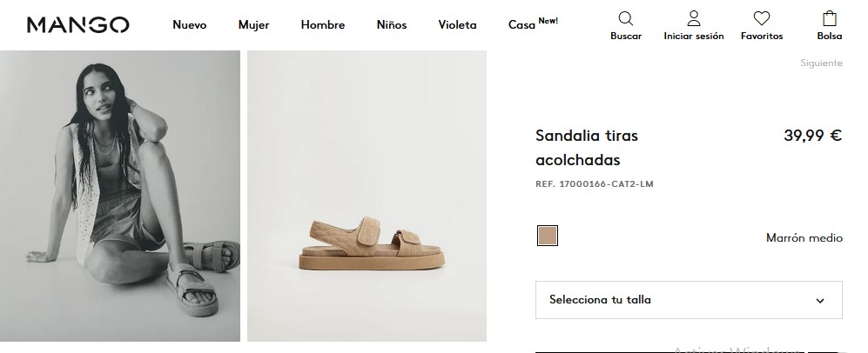Open the shopping bag icon
868x353 pixels.
[x=829, y=18]
